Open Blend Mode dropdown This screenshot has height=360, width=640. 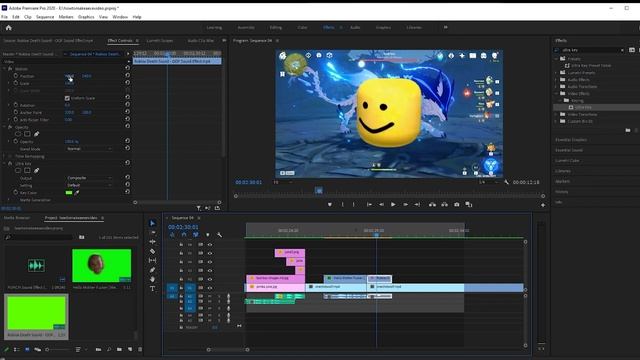(x=89, y=149)
